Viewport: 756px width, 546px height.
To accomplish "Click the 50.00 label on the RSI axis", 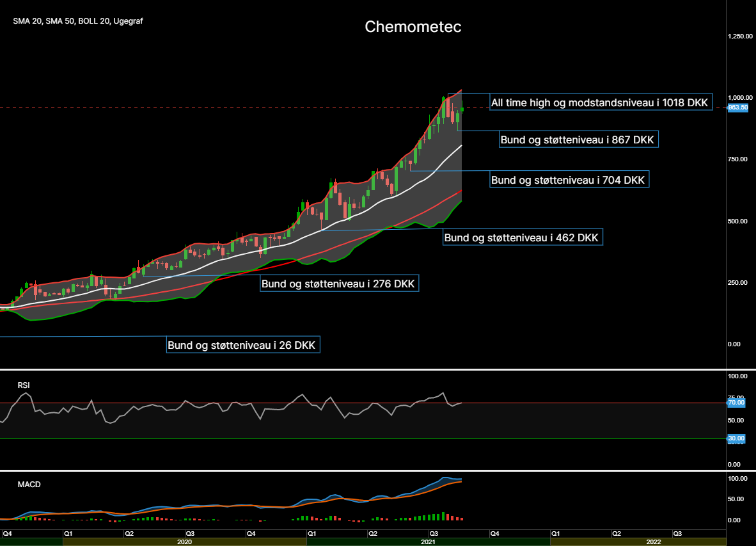I will click(736, 420).
